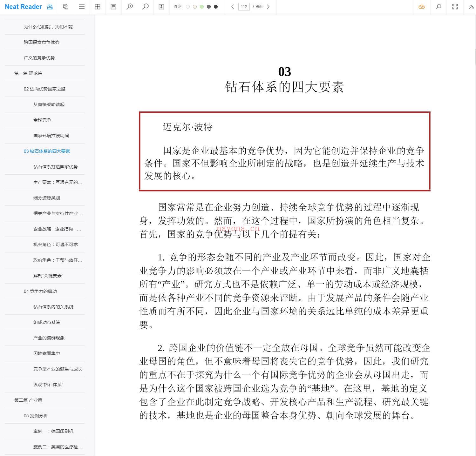Click the orange cloud sync icon
The width and height of the screenshot is (476, 456).
point(422,7)
